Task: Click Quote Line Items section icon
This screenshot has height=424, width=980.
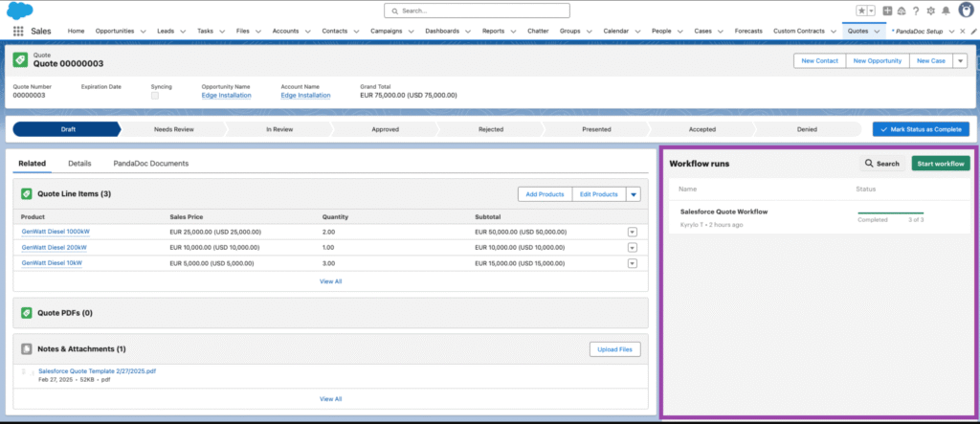Action: pos(27,194)
